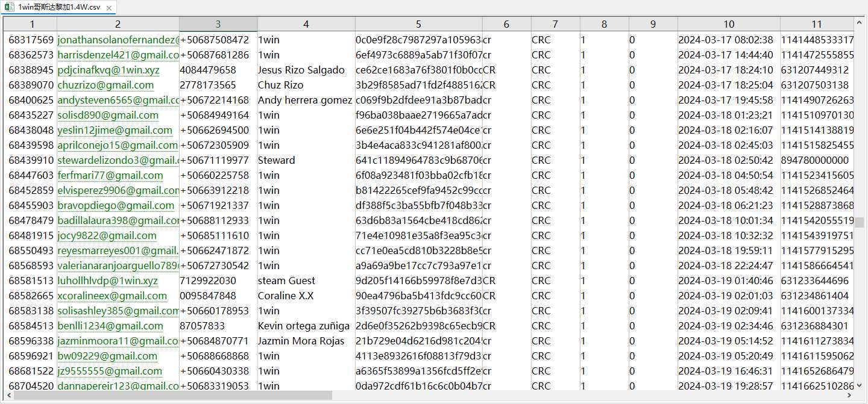The height and width of the screenshot is (404, 868).
Task: Click the timestamp 2024-03-18 02:50:42
Action: 726,160
